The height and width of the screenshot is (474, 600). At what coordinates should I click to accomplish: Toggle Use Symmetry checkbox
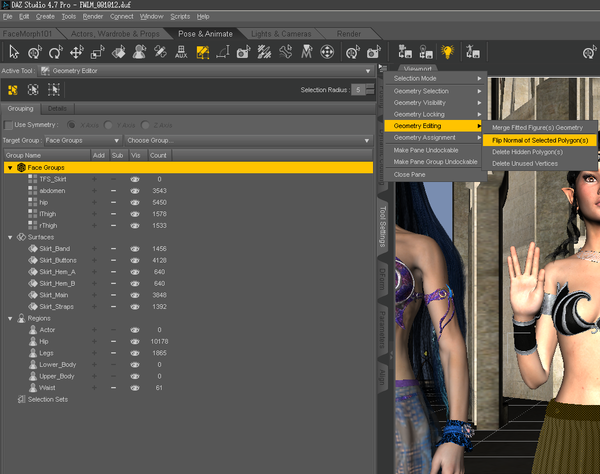(x=8, y=125)
